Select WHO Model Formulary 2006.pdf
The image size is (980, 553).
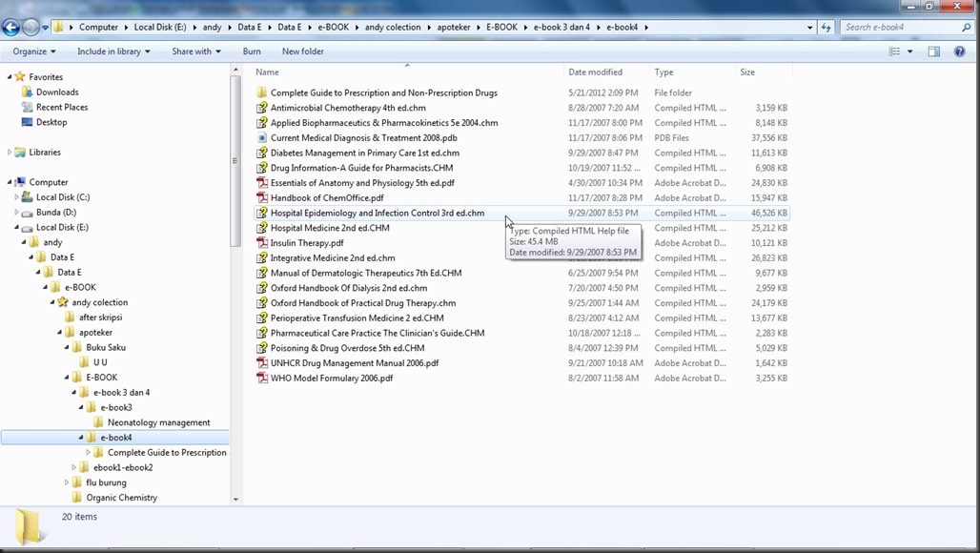331,378
